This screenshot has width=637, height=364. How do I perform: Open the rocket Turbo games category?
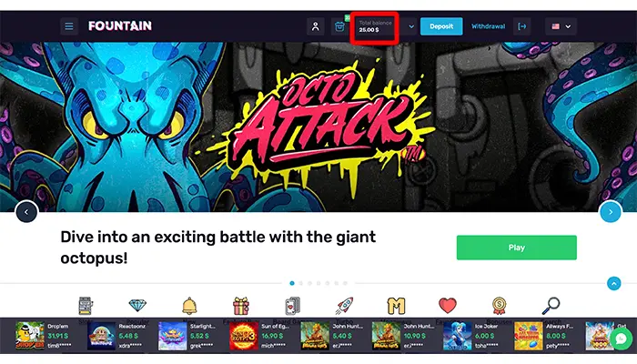[x=345, y=306]
